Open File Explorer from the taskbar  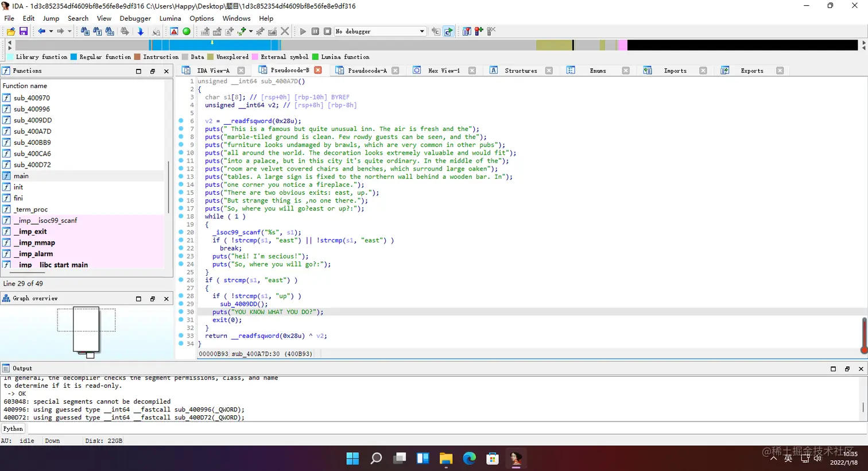coord(446,458)
